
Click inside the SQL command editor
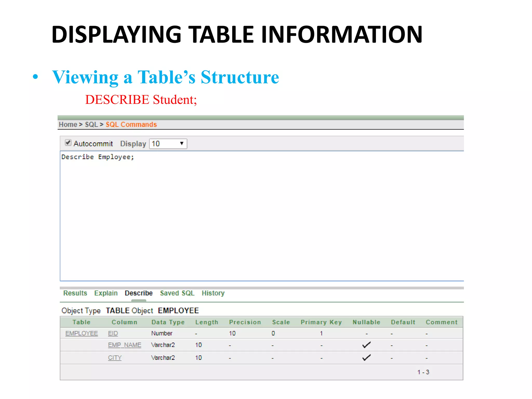click(260, 216)
